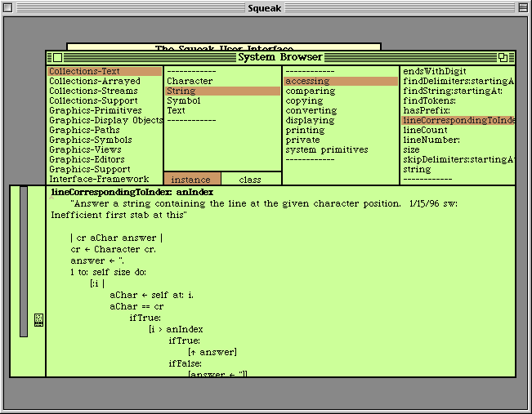The width and height of the screenshot is (532, 414).
Task: Select the endsWithDigit method
Action: pos(458,71)
